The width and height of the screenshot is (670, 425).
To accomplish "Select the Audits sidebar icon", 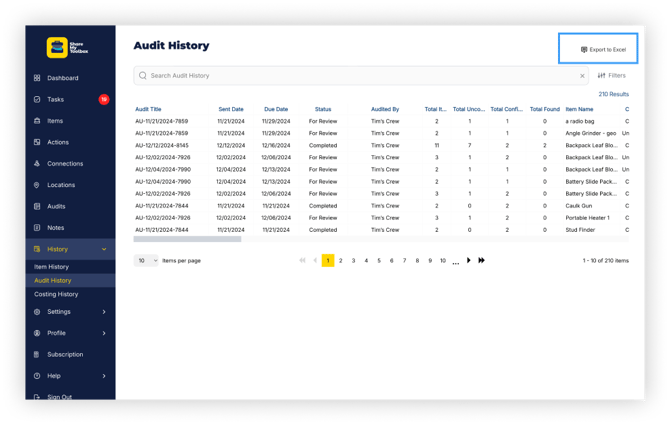I will (37, 206).
